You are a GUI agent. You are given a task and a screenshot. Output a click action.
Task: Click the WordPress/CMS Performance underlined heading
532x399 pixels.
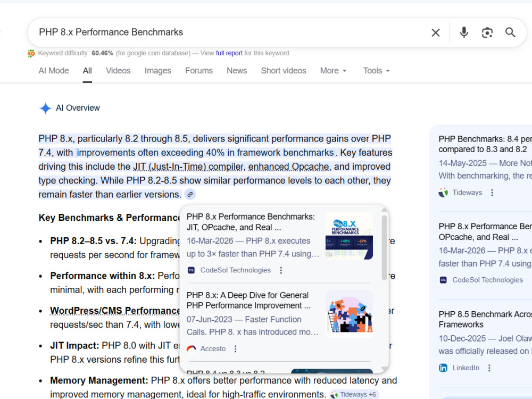[x=115, y=311]
